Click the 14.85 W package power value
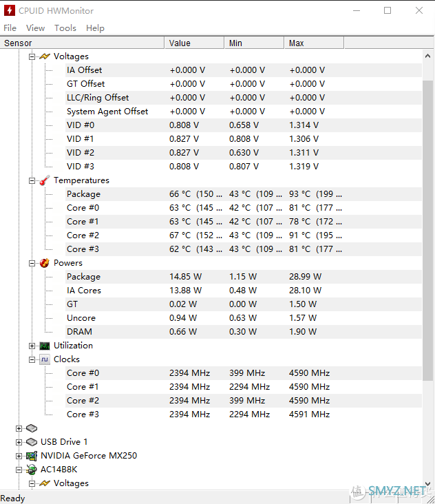The image size is (435, 504). (x=185, y=277)
